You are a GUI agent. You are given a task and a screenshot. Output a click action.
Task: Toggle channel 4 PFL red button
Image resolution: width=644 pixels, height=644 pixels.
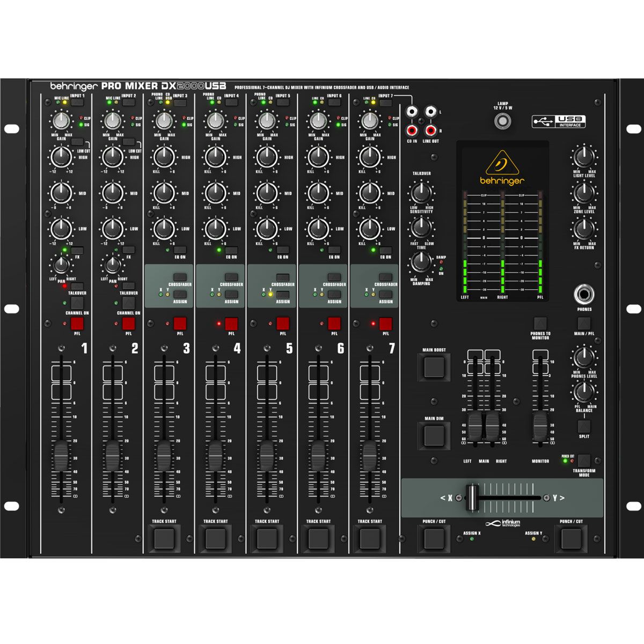231,324
